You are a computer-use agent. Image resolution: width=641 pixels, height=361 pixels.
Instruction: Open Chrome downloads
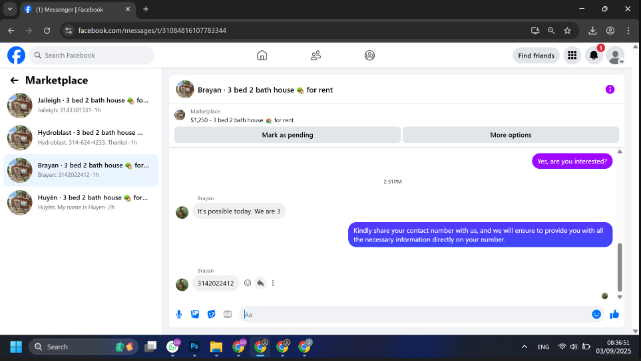click(592, 31)
